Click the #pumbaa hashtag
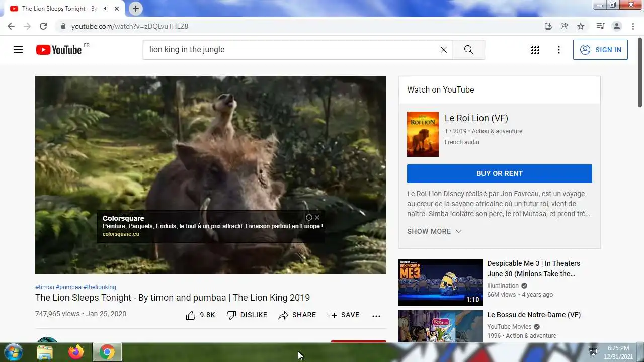Screen dimensions: 644x362 [68, 287]
